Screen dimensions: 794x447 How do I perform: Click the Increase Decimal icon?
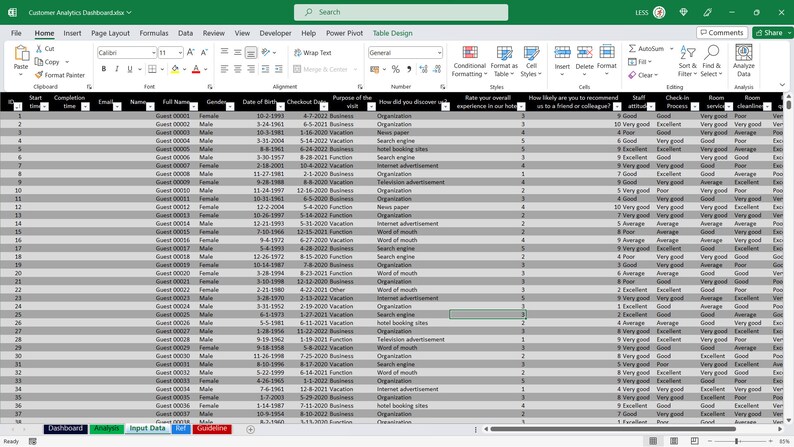pyautogui.click(x=423, y=69)
